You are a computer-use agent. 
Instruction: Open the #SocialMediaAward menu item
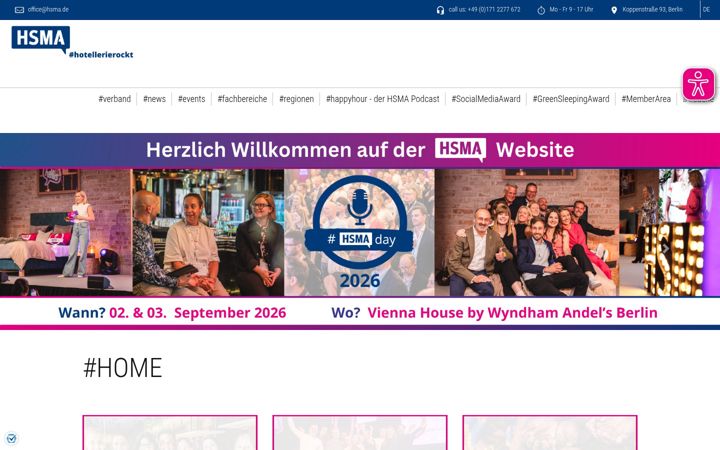pos(486,99)
